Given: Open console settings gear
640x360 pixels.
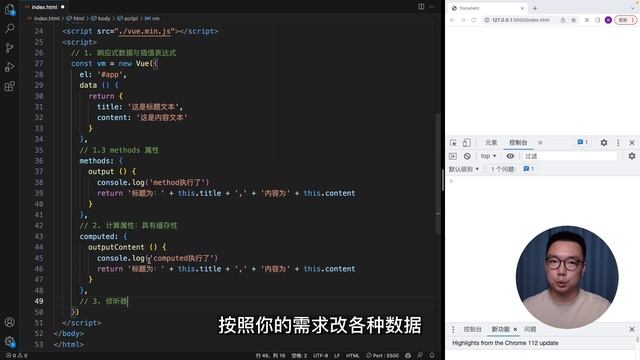Looking at the screenshot, I should point(632,156).
